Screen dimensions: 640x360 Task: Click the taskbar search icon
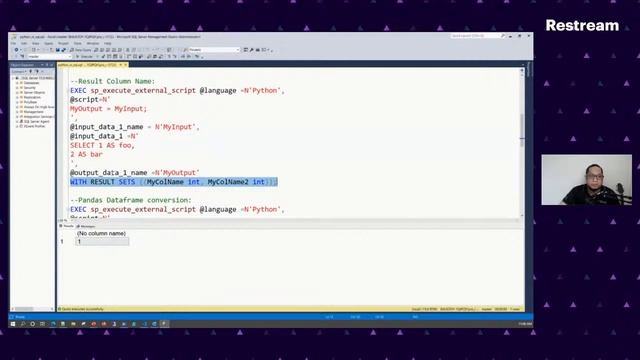23,324
